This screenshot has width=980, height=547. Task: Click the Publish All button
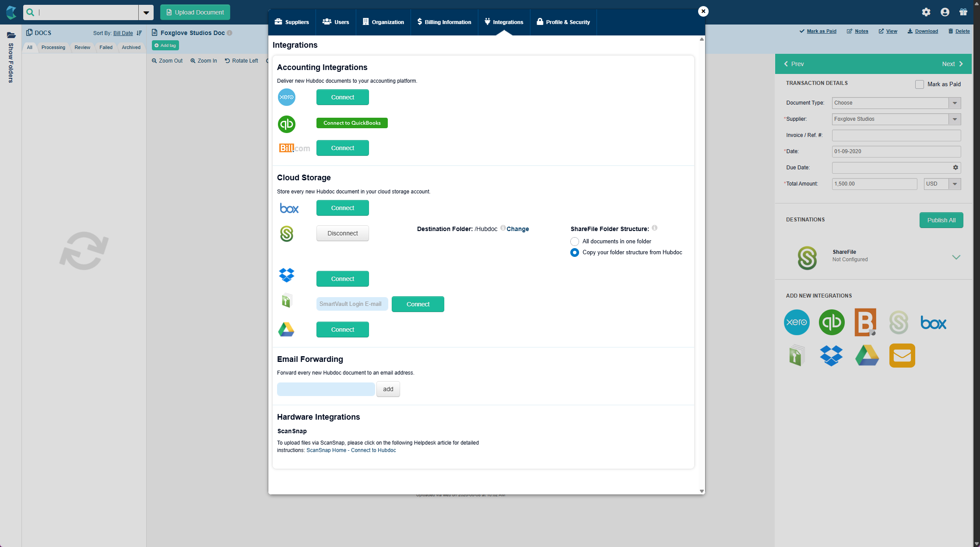click(x=941, y=220)
